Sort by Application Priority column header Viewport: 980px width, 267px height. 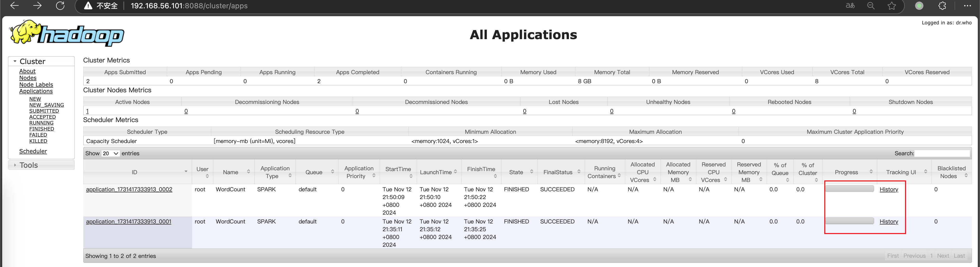click(x=359, y=172)
